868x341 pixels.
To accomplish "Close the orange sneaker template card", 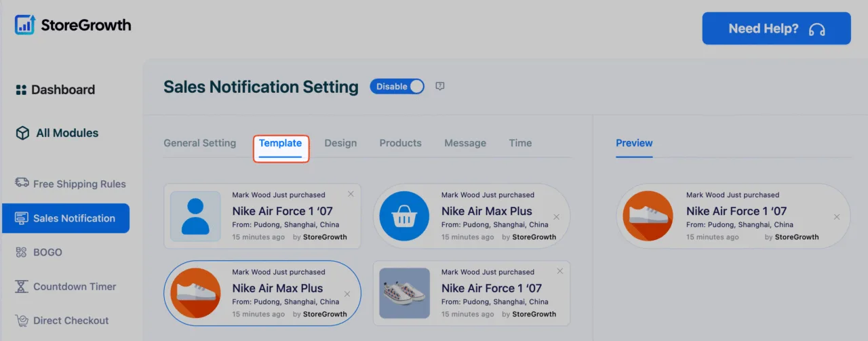I will click(x=347, y=294).
